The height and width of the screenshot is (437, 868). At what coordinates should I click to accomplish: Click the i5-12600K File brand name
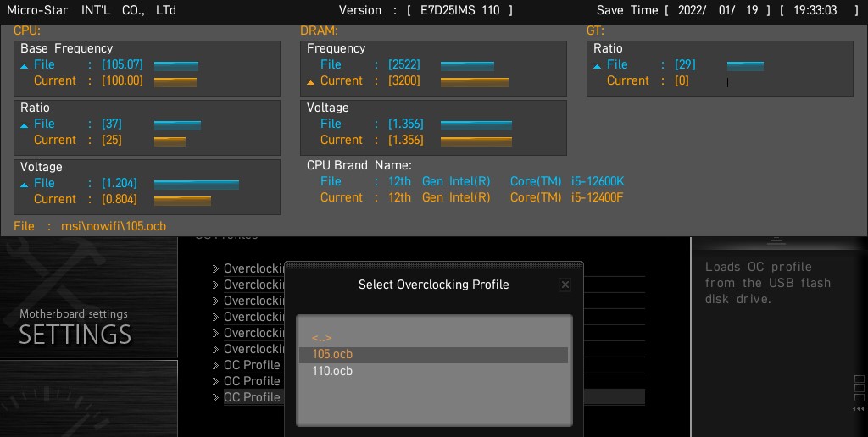598,181
